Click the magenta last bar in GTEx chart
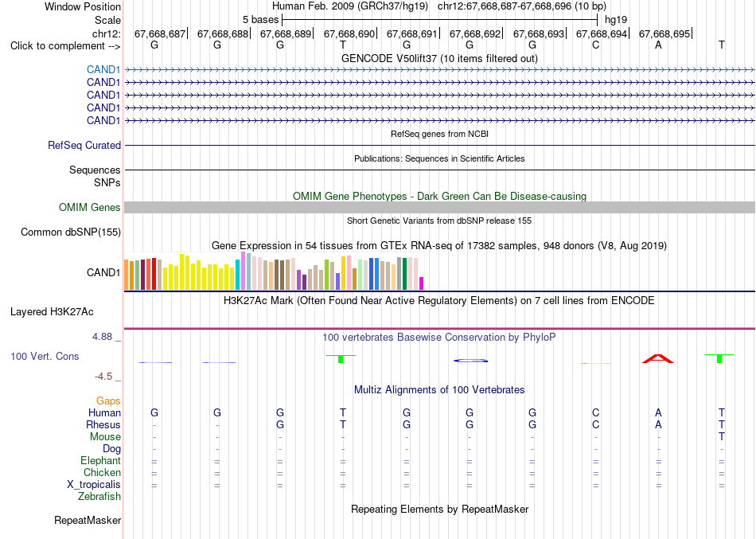Screen dimensions: 756x539 pos(422,283)
